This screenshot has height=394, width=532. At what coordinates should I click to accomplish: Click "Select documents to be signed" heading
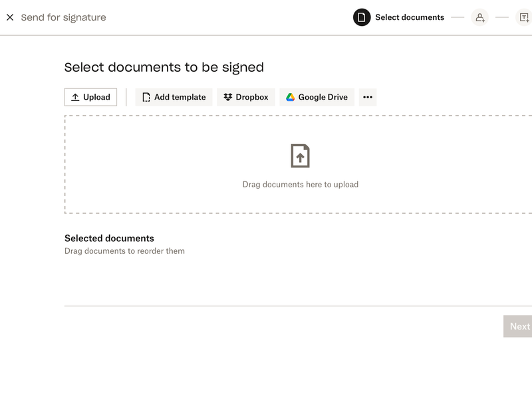pyautogui.click(x=164, y=67)
